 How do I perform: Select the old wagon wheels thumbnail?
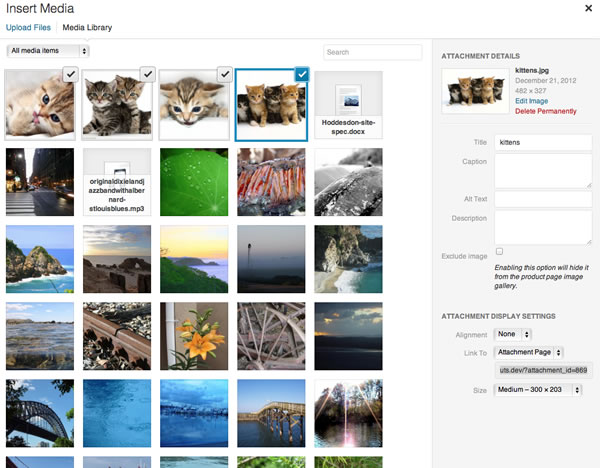coord(271,336)
